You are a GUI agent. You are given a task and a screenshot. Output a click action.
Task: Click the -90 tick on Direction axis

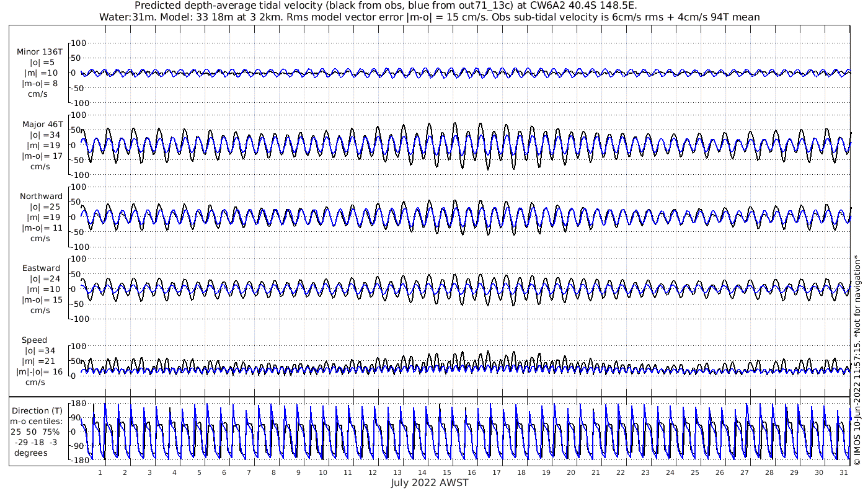click(x=79, y=446)
